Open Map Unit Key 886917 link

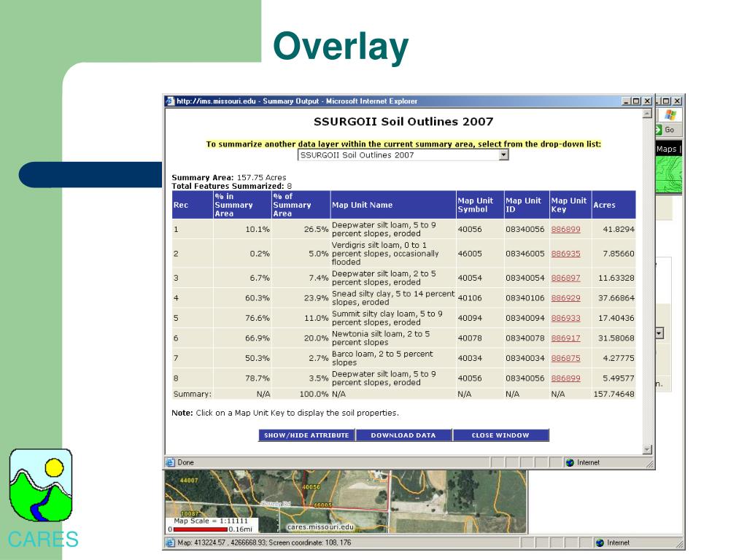point(565,338)
